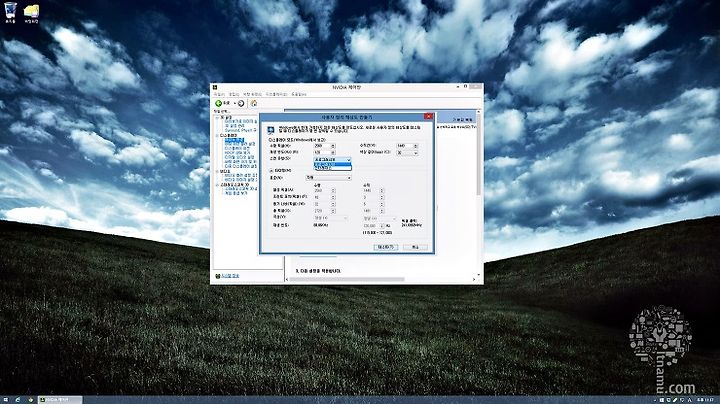
Task: Collapse the Display tree node
Action: [x=218, y=136]
